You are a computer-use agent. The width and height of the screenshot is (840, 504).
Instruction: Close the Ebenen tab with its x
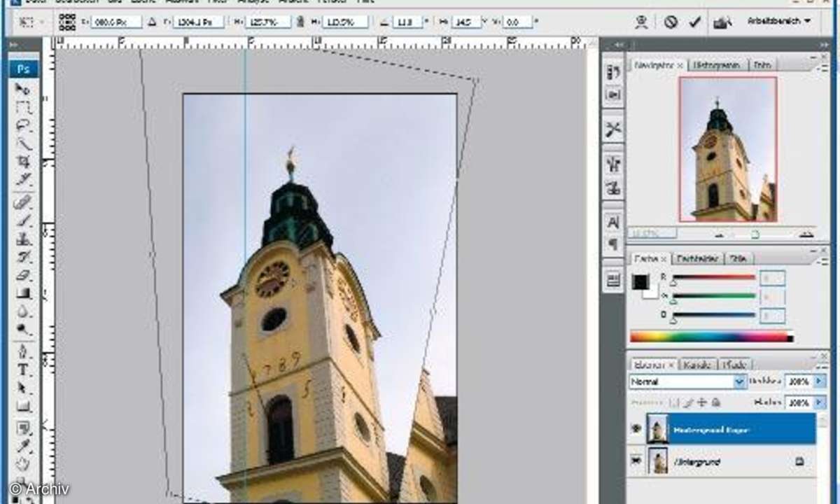(x=671, y=364)
